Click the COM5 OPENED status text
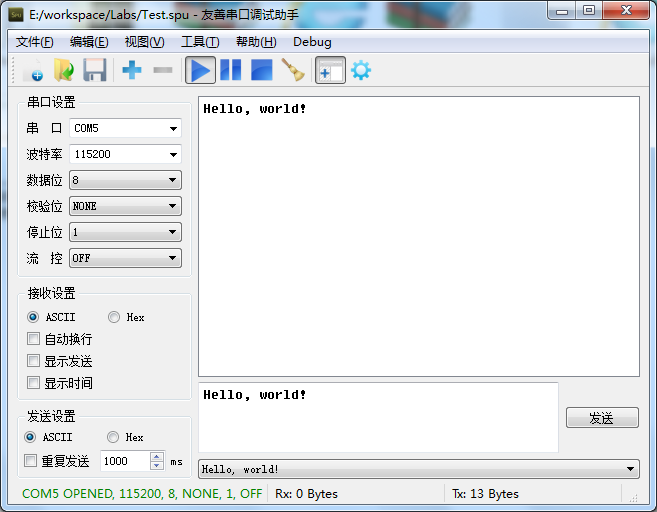The width and height of the screenshot is (657, 512). (x=142, y=494)
